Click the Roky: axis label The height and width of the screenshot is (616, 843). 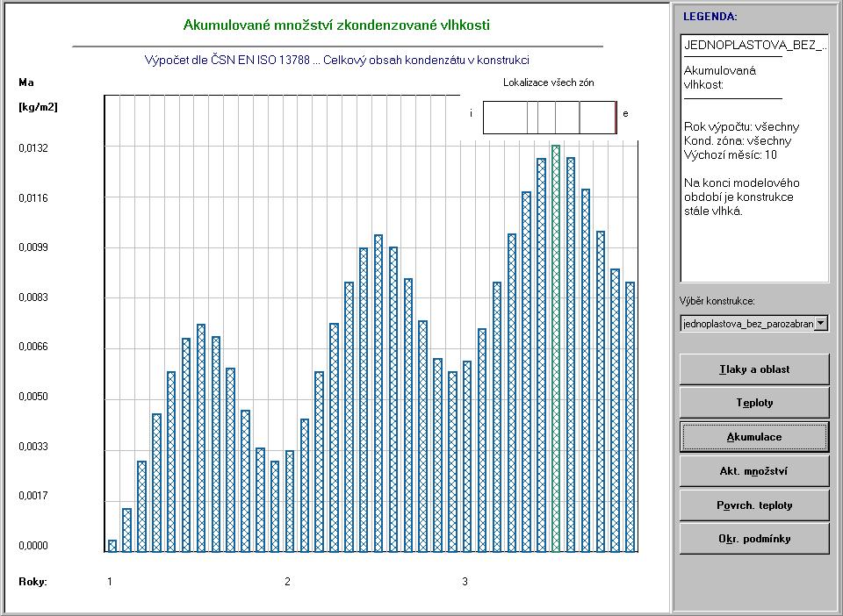pyautogui.click(x=32, y=582)
